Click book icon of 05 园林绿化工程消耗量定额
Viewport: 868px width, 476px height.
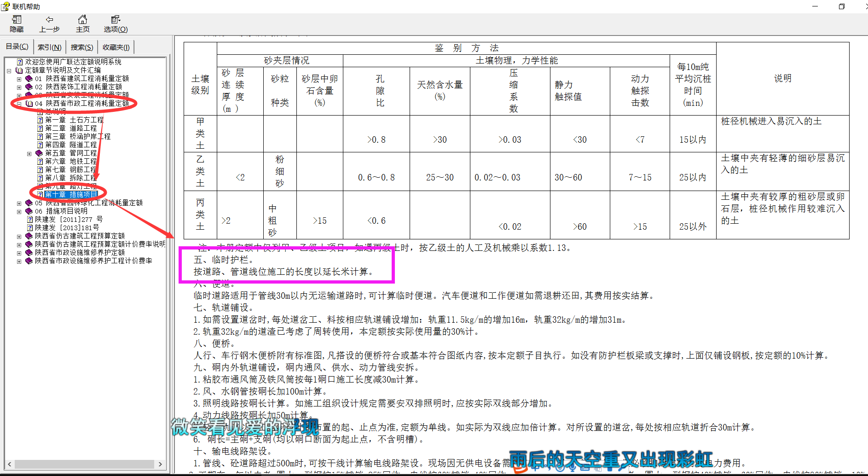point(29,203)
